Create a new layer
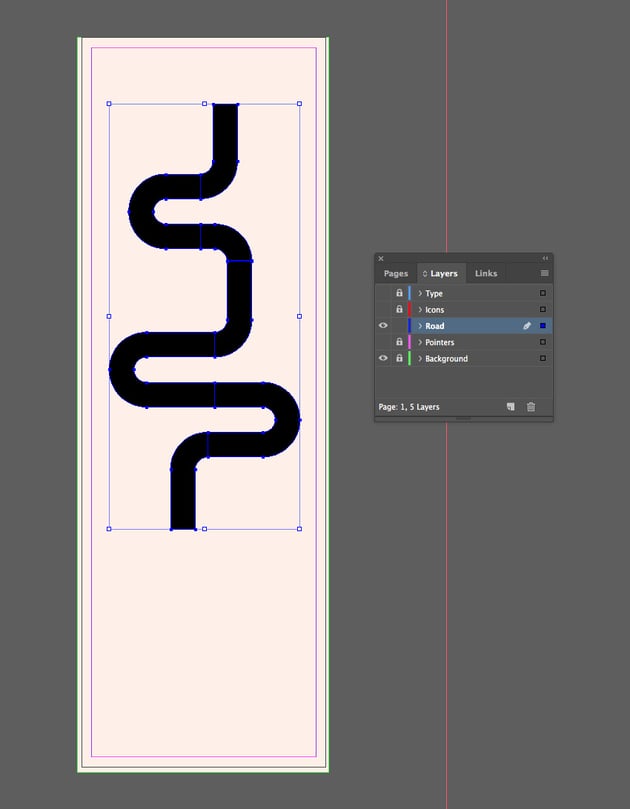 [x=511, y=407]
